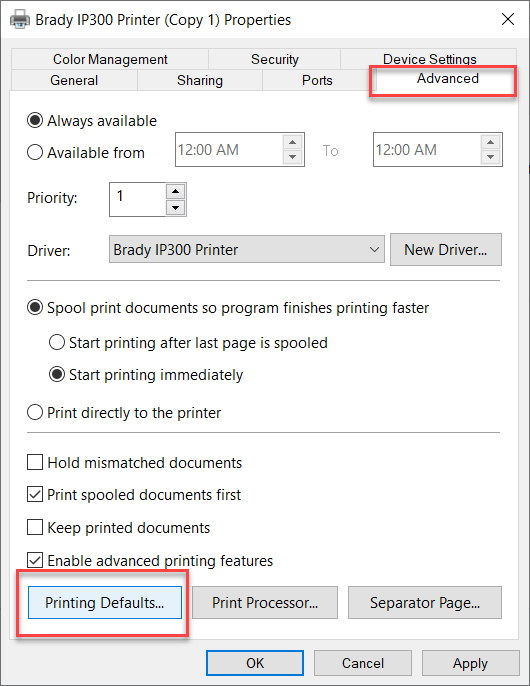The image size is (530, 686).
Task: Switch to the Sharing tab
Action: click(x=200, y=80)
